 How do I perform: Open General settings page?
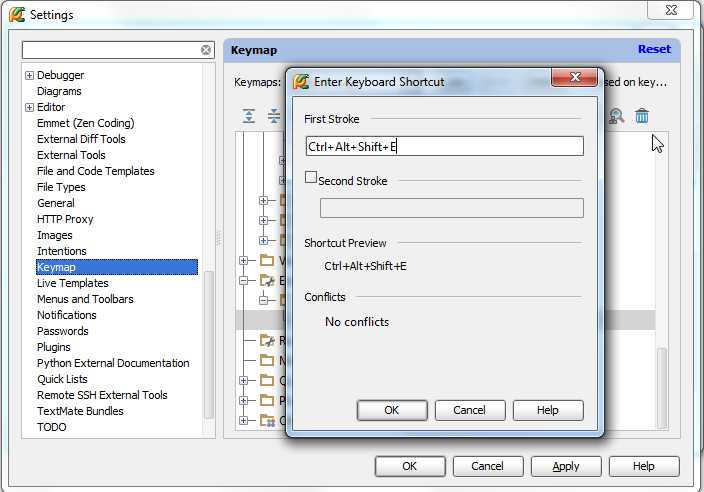pyautogui.click(x=56, y=203)
